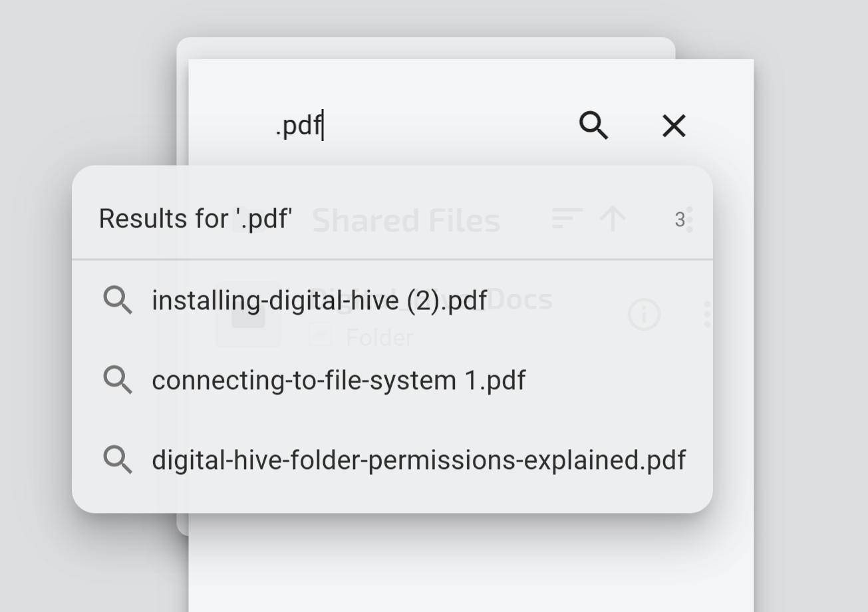Open result installing-digital-hive (2).pdf

[319, 301]
